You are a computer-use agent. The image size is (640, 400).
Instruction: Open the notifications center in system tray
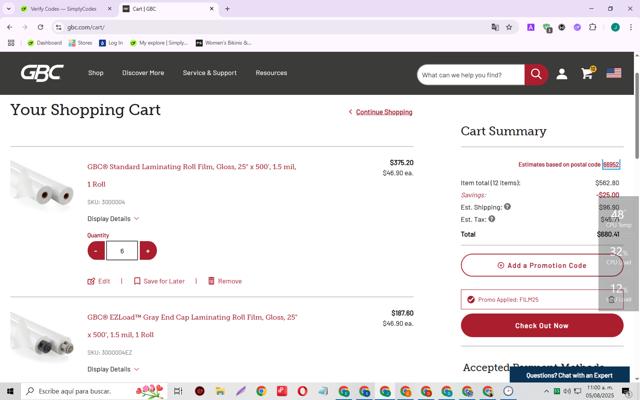[626, 391]
